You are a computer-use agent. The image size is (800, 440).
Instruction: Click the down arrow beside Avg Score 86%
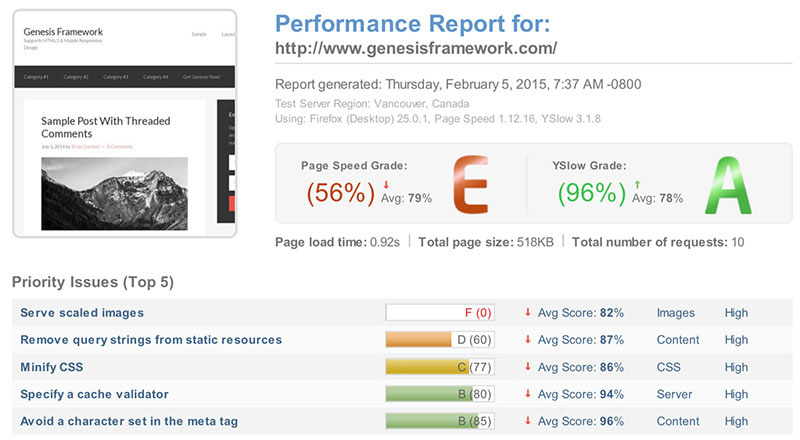point(528,366)
